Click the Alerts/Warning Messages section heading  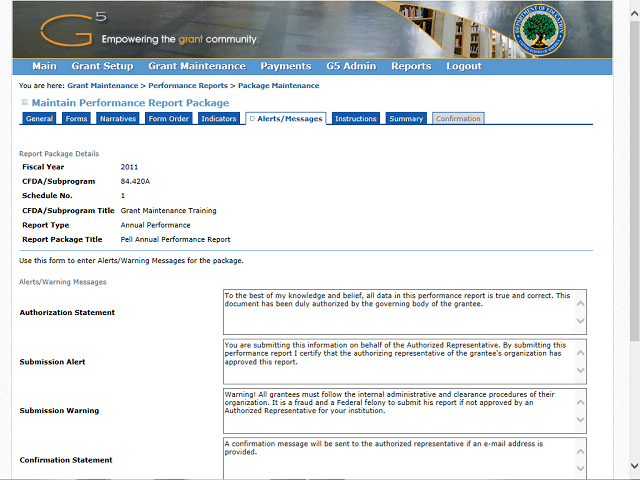(x=63, y=282)
